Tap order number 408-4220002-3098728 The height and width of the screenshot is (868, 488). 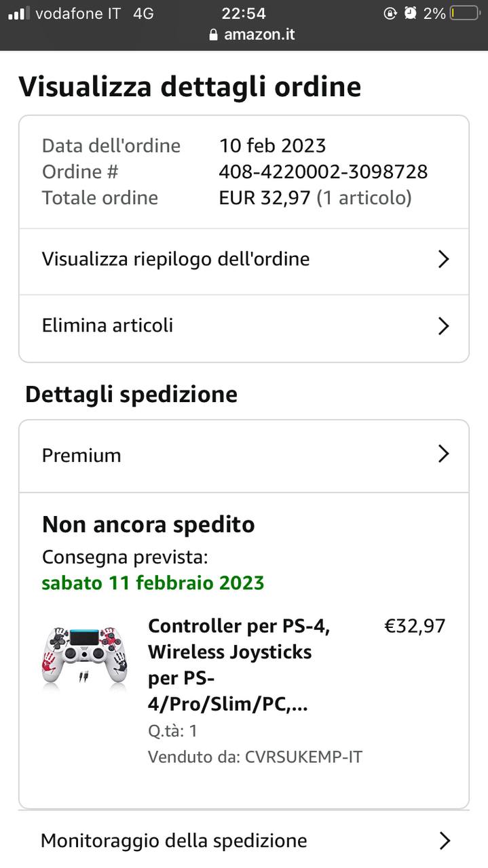(x=323, y=172)
